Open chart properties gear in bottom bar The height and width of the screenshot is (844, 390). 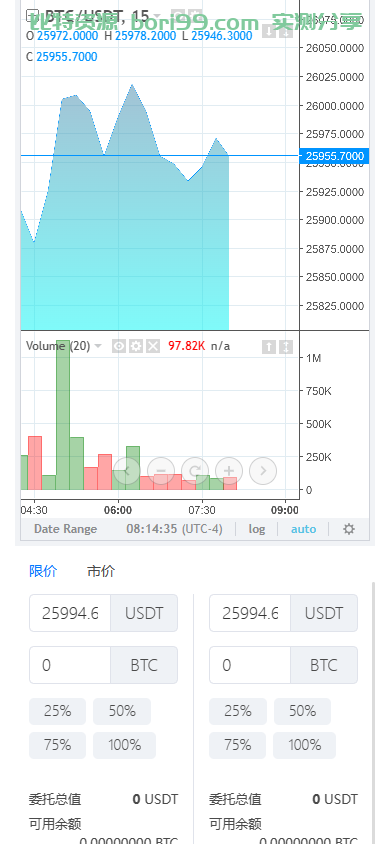pos(349,529)
